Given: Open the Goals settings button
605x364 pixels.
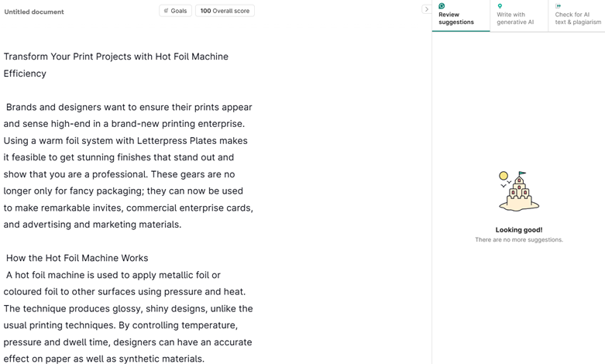Looking at the screenshot, I should click(x=175, y=11).
